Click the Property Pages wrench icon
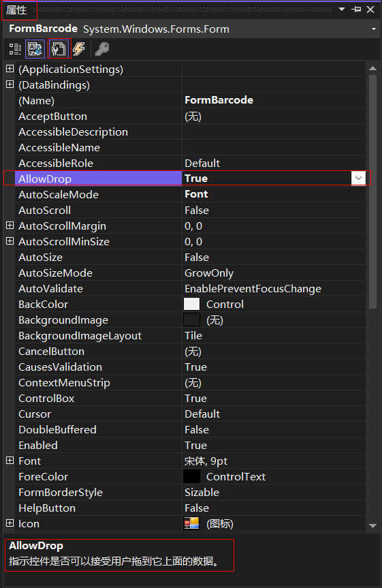 102,49
